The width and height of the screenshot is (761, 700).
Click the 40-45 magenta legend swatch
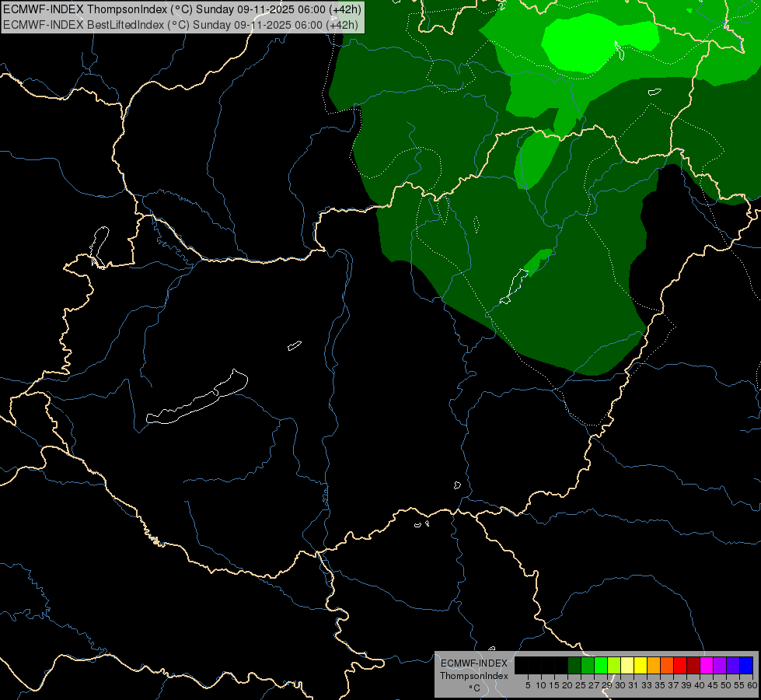click(x=707, y=665)
